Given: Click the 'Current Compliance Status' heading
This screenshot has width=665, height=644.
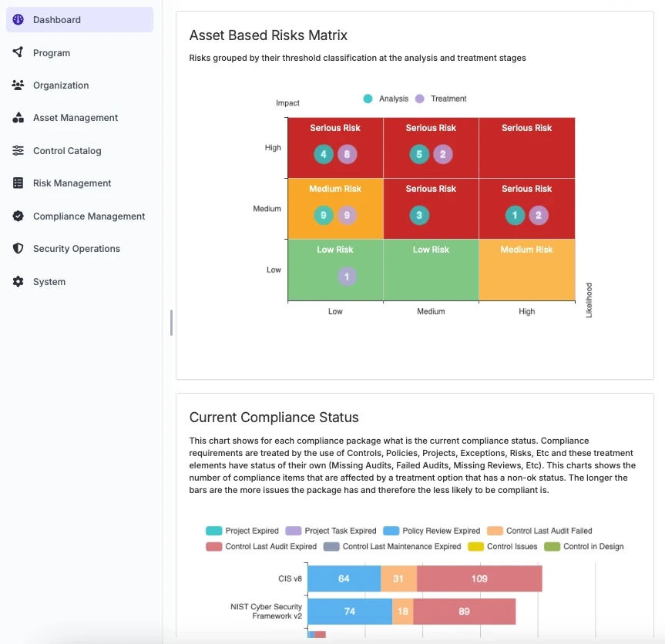Looking at the screenshot, I should coord(274,418).
